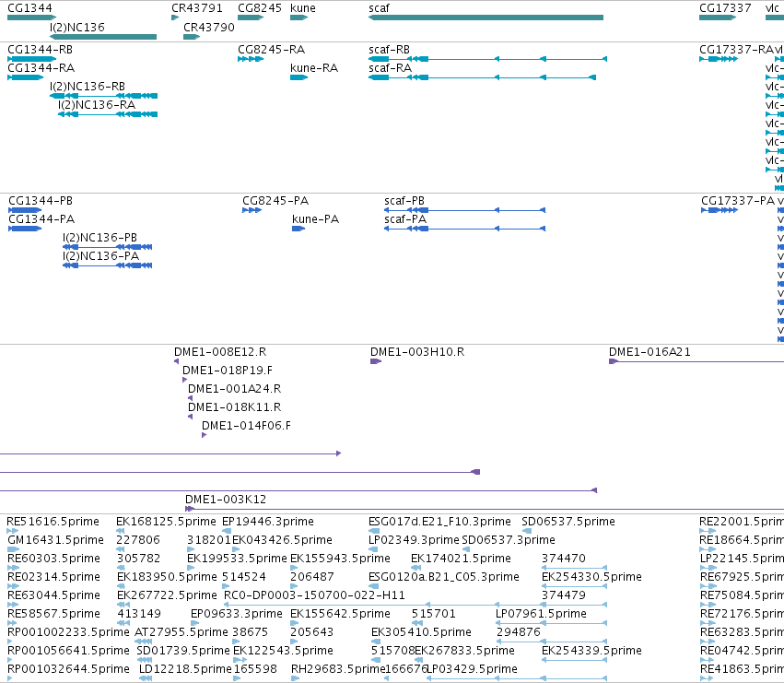784x683 pixels.
Task: Open the kune-RA transcript label
Action: coord(314,68)
